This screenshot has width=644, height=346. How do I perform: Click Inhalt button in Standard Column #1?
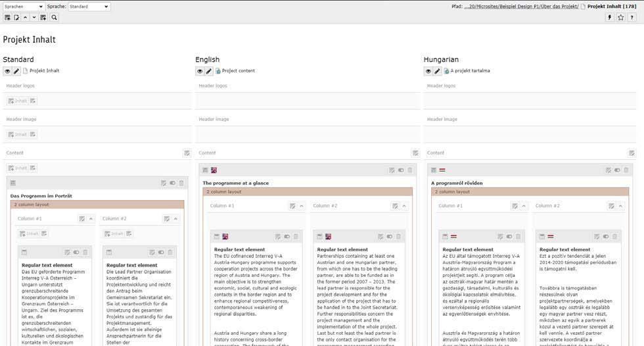[x=29, y=234]
